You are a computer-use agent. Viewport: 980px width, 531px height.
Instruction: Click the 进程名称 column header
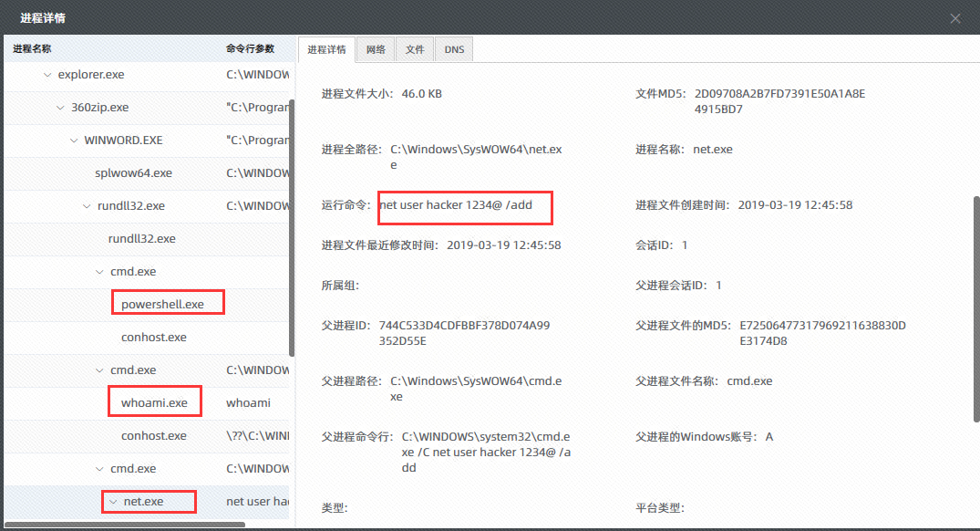tap(32, 48)
